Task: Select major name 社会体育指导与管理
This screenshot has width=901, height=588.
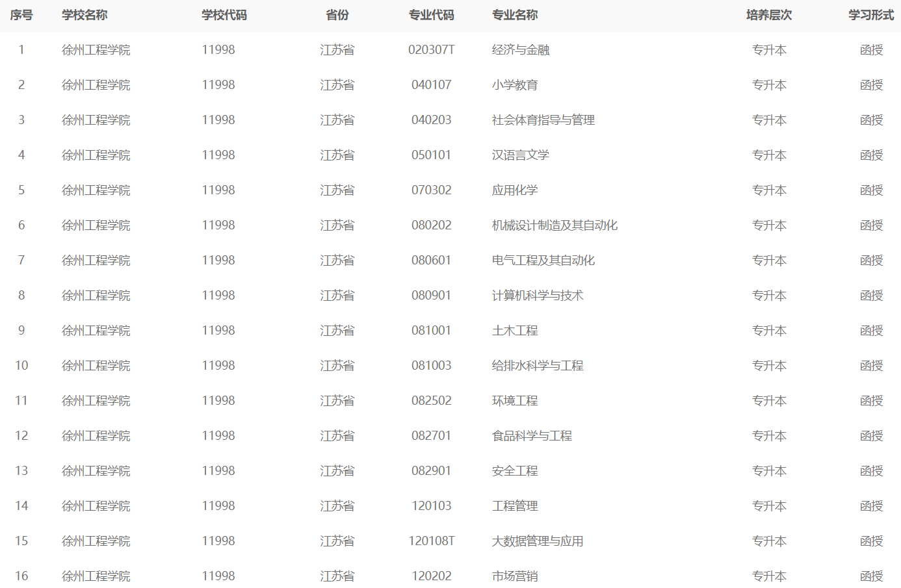Action: (x=543, y=120)
